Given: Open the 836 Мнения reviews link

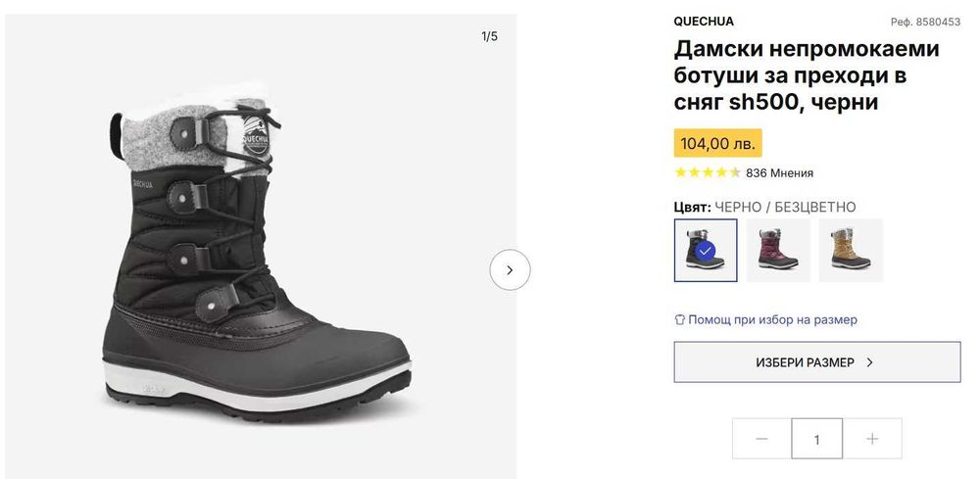Looking at the screenshot, I should tap(779, 172).
